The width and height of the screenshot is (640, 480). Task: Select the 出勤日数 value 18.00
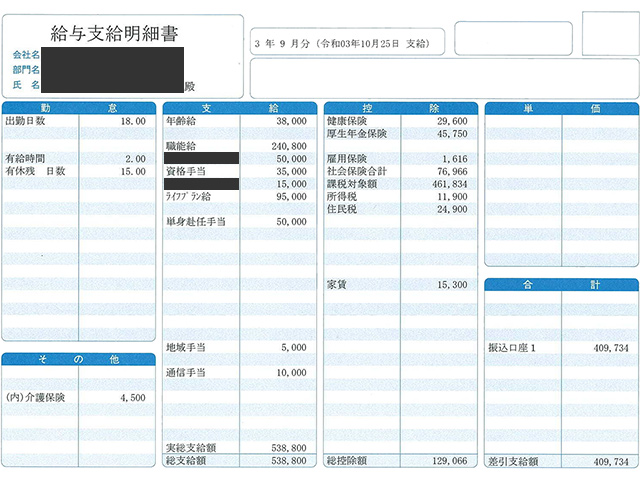pyautogui.click(x=133, y=121)
